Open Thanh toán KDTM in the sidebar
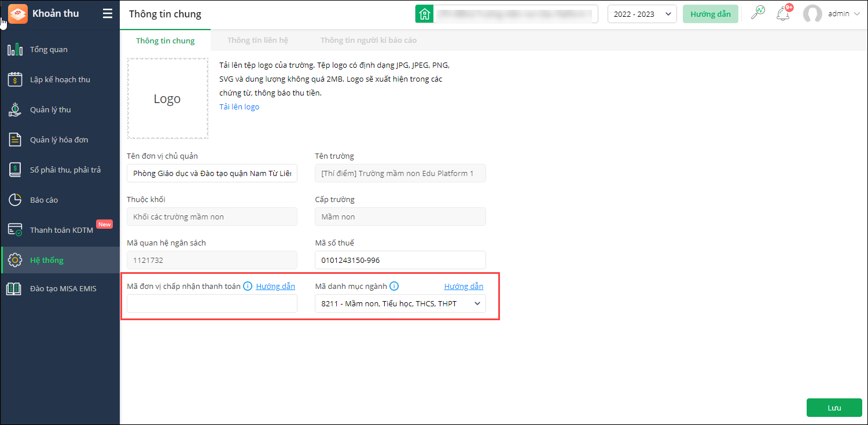 (61, 230)
